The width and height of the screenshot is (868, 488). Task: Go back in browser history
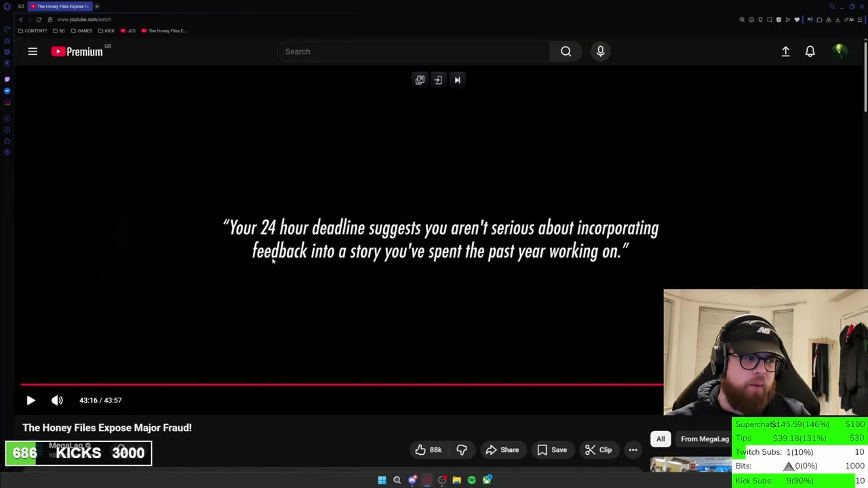(x=21, y=20)
